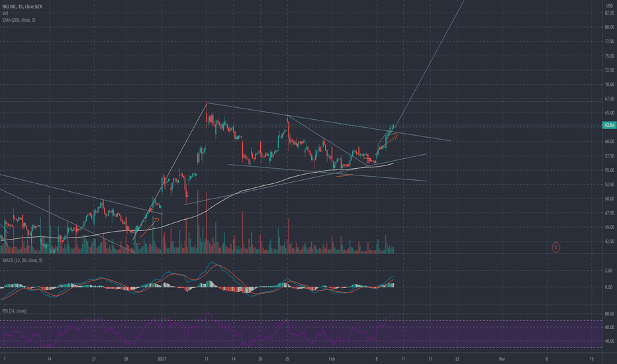
Task: Click the 47.50 price axis label
Action: [610, 213]
